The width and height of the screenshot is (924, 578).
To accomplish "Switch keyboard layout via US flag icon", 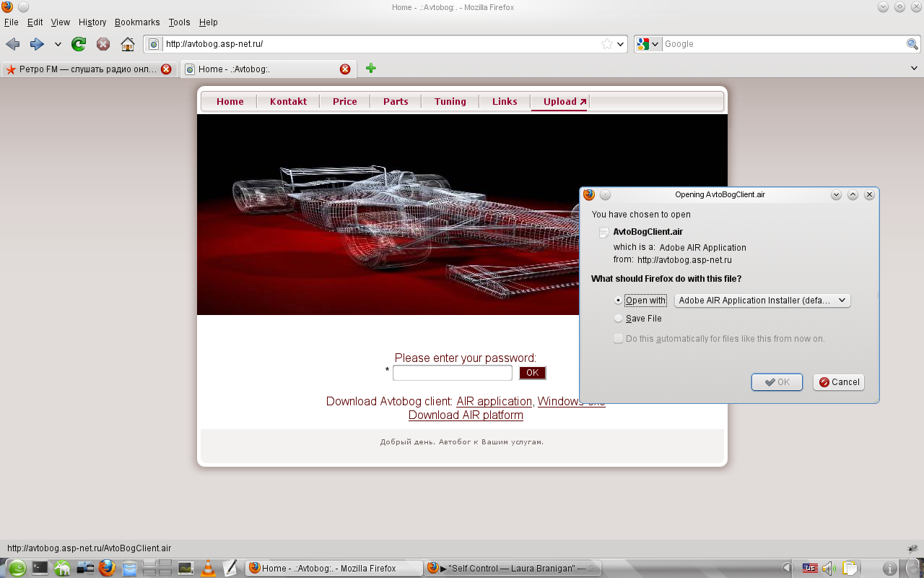I will (x=810, y=569).
